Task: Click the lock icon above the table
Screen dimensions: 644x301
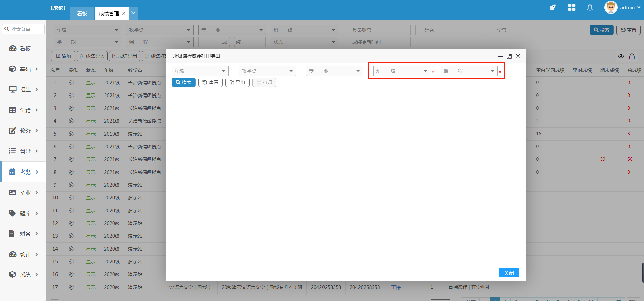Action: (632, 57)
